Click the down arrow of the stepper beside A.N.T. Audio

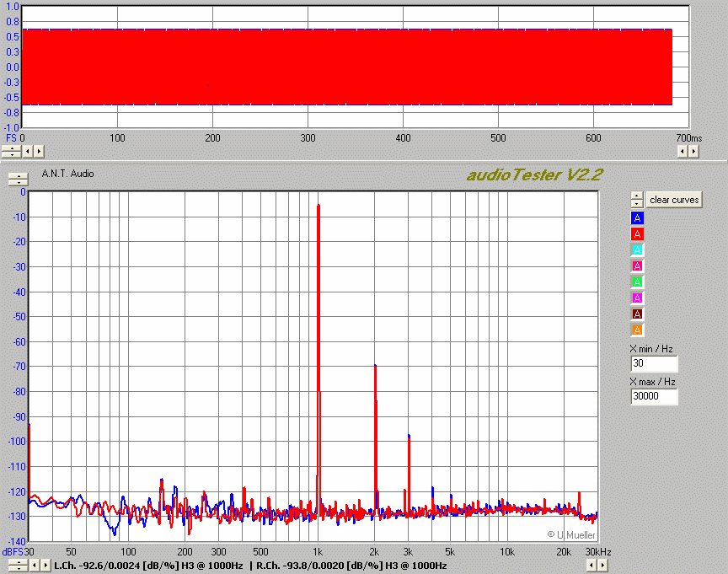click(19, 182)
